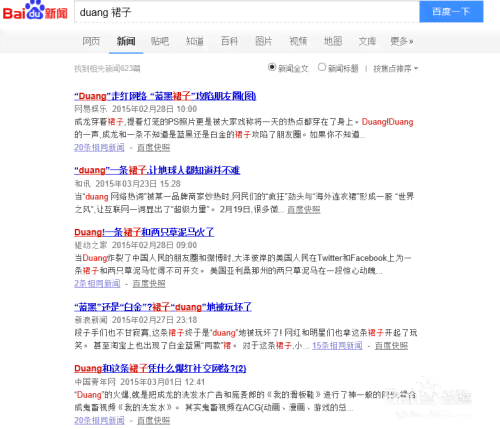Open the 文库 tab
The width and height of the screenshot is (500, 429).
coord(367,41)
